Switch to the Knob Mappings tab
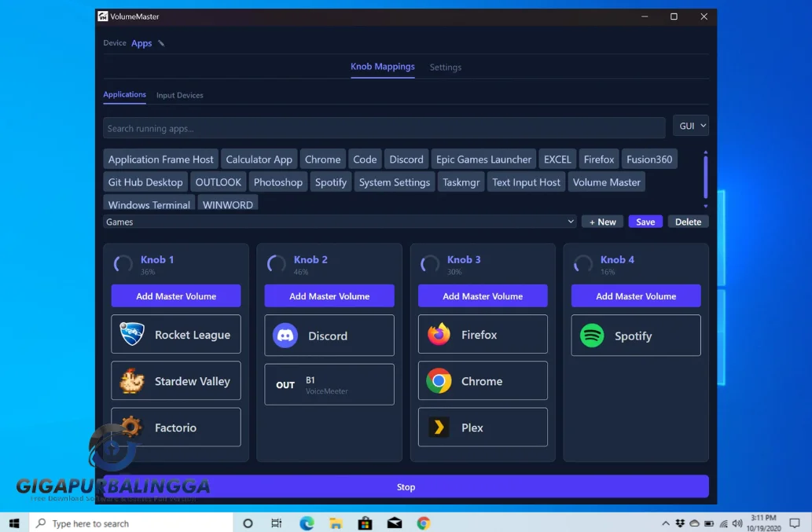This screenshot has height=532, width=812. 383,67
